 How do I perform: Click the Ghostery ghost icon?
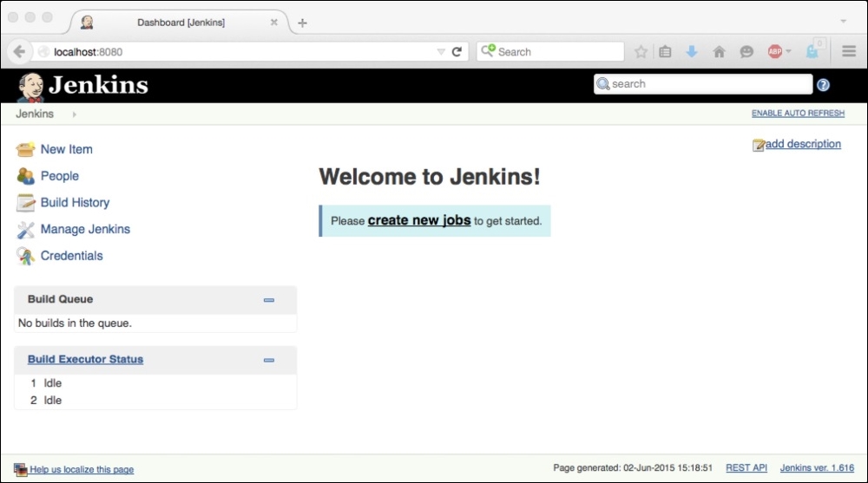812,51
